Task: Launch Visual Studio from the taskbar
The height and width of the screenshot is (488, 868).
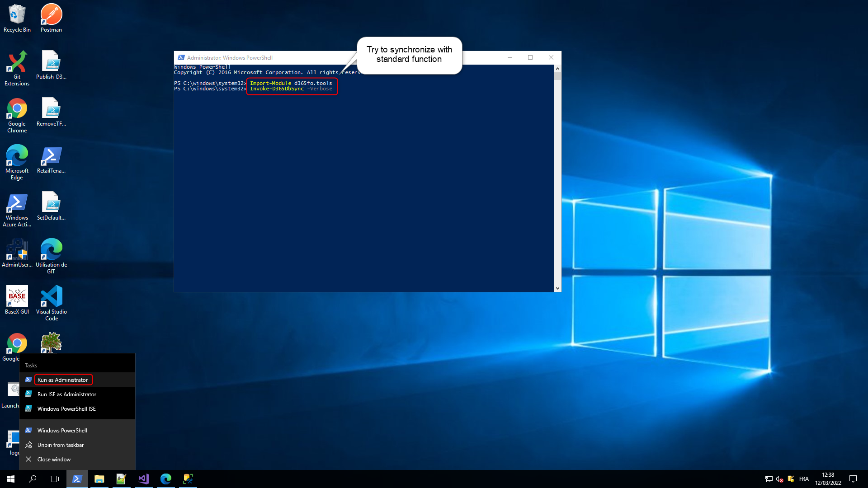Action: coord(144,479)
